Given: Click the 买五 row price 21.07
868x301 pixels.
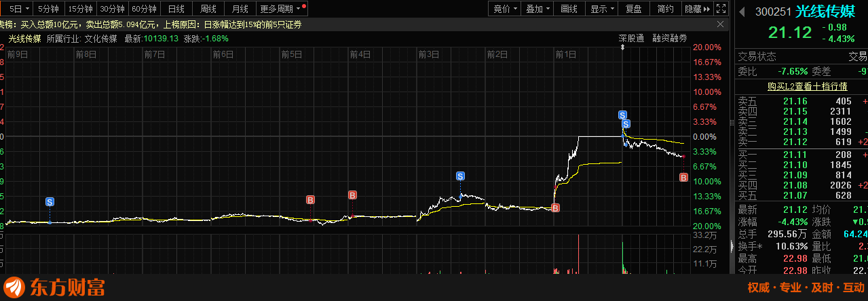Looking at the screenshot, I should pos(795,195).
